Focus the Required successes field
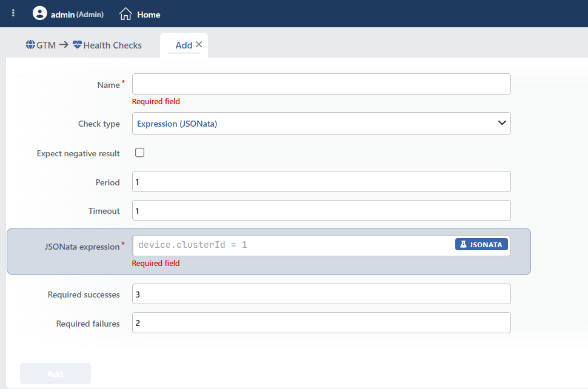The height and width of the screenshot is (389, 588). tap(321, 294)
